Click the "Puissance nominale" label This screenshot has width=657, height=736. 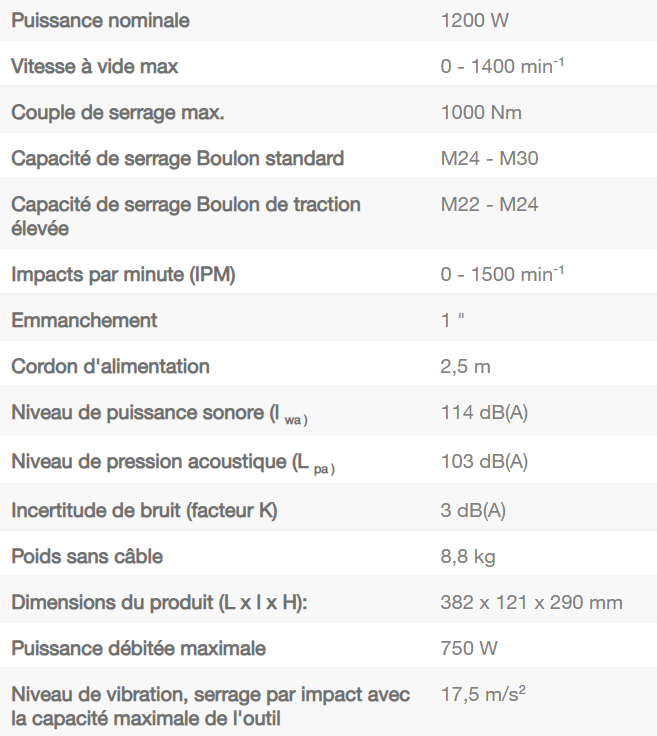point(100,20)
